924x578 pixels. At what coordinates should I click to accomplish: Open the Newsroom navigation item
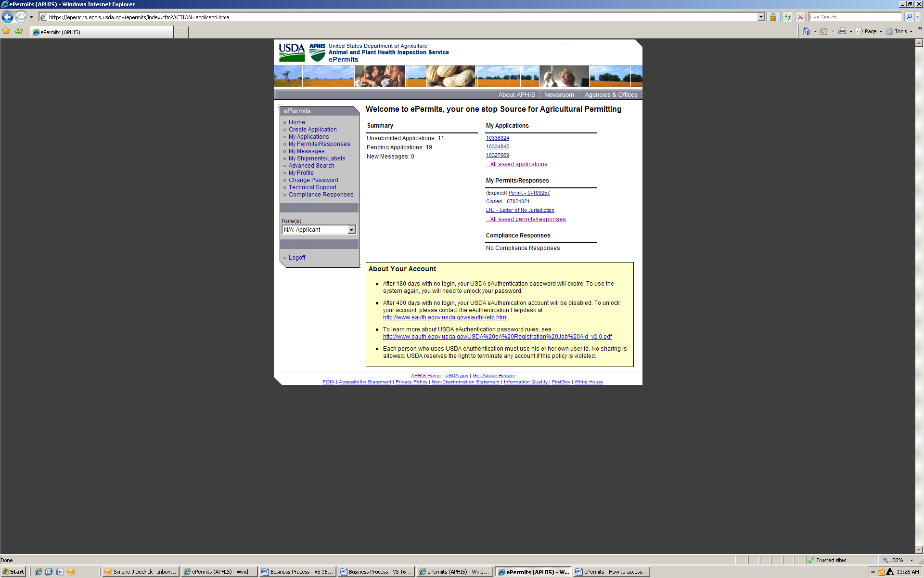[x=559, y=95]
